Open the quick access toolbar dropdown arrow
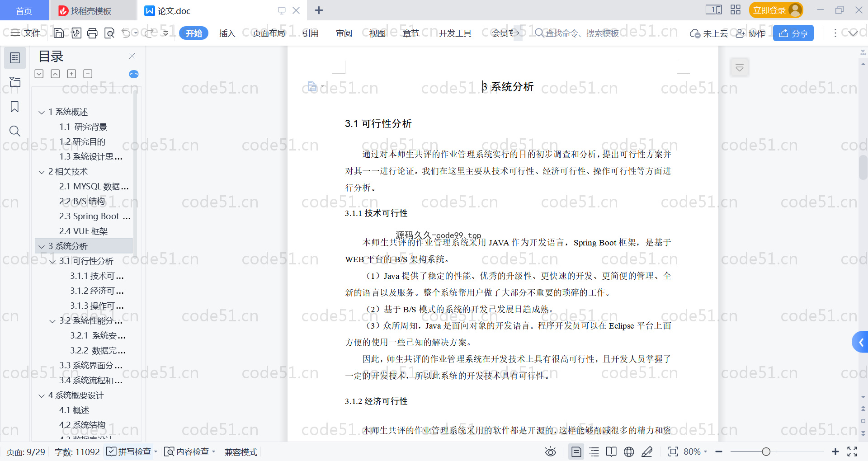 click(166, 33)
